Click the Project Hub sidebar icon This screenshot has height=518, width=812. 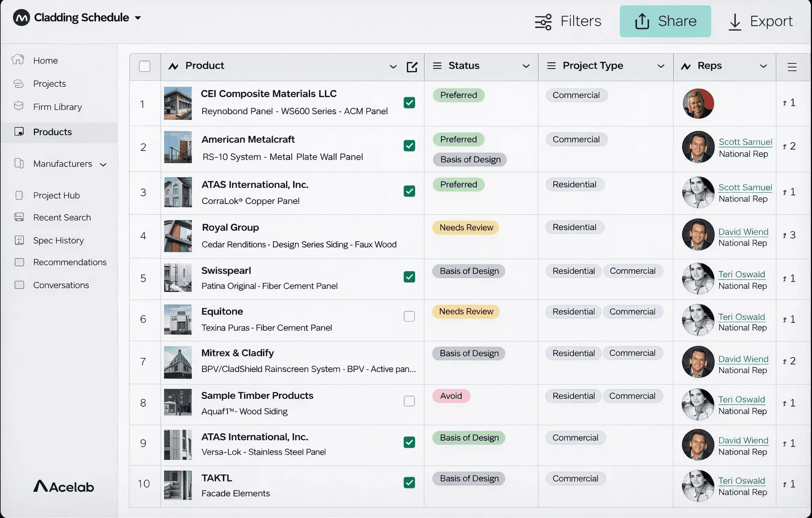19,195
